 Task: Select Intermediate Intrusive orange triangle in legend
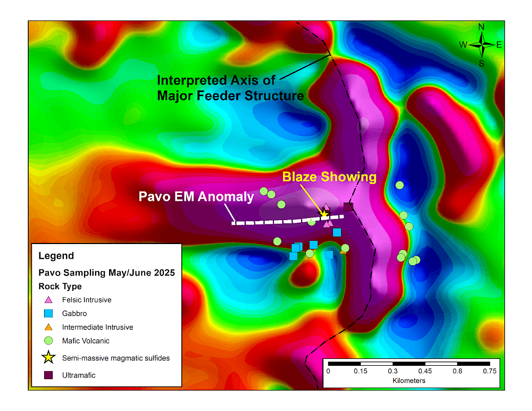[x=48, y=327]
